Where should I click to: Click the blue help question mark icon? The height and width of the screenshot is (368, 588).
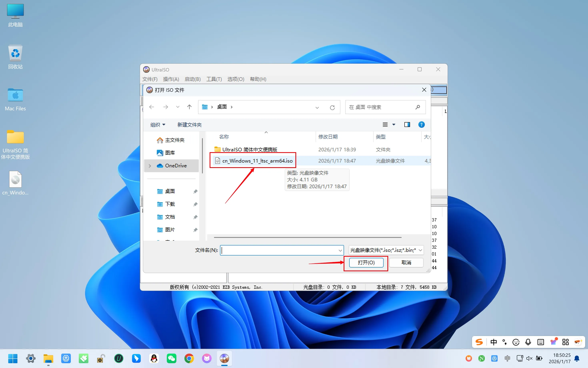coord(421,125)
